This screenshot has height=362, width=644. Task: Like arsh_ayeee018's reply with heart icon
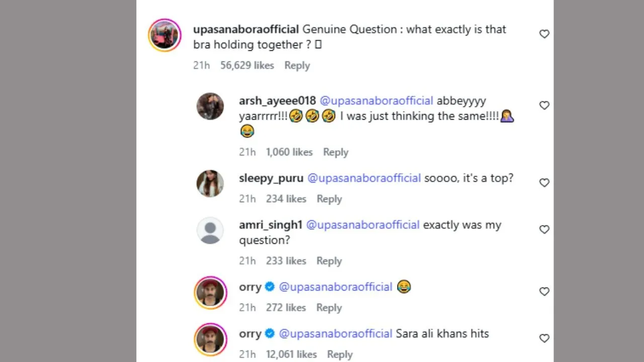(544, 106)
